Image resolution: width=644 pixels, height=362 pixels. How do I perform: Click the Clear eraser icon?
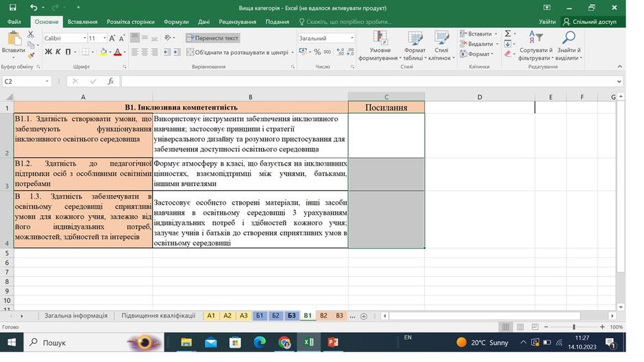508,54
